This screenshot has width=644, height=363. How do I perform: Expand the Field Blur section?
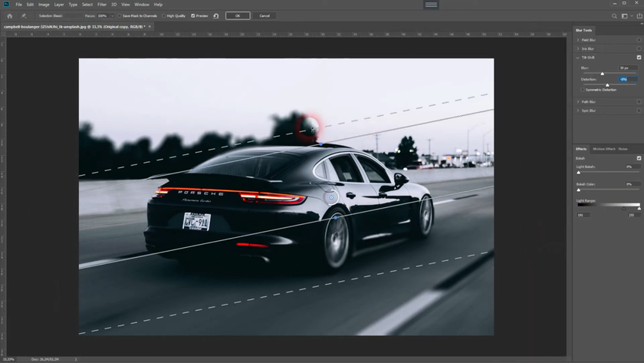(x=578, y=40)
